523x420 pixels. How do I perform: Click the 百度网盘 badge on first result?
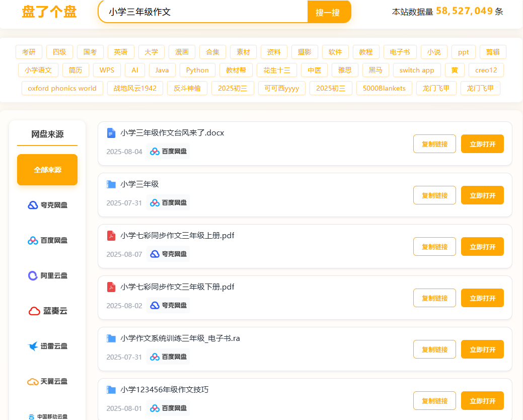click(168, 151)
